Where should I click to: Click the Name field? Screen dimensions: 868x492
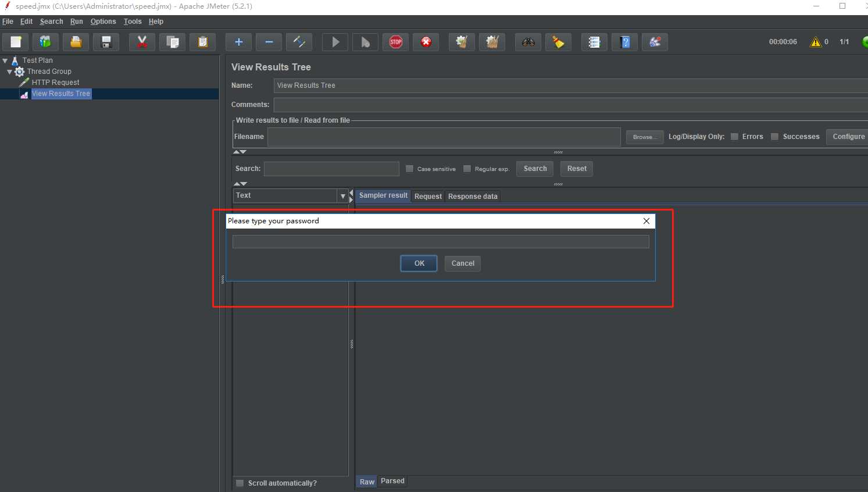pos(570,85)
